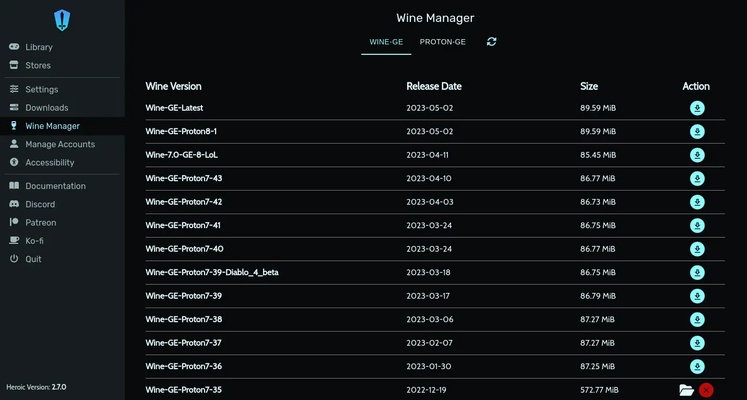This screenshot has width=747, height=400.
Task: Click Quit in the sidebar
Action: [33, 259]
